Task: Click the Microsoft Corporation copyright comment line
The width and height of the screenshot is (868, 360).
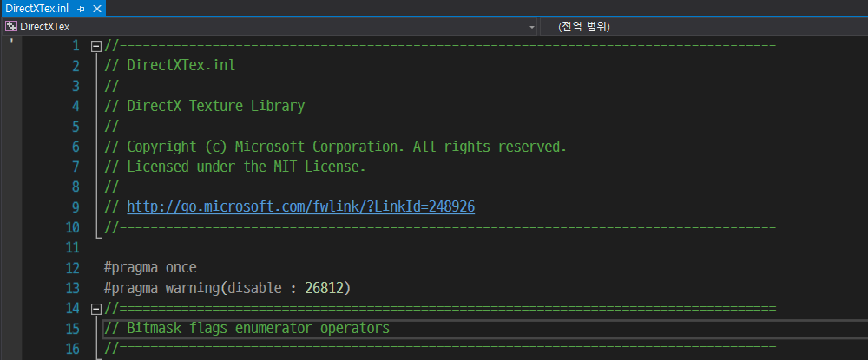Action: pyautogui.click(x=335, y=147)
